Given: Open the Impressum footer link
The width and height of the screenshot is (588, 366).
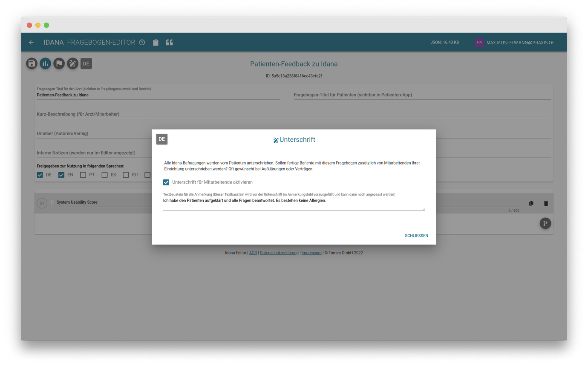Looking at the screenshot, I should [311, 253].
